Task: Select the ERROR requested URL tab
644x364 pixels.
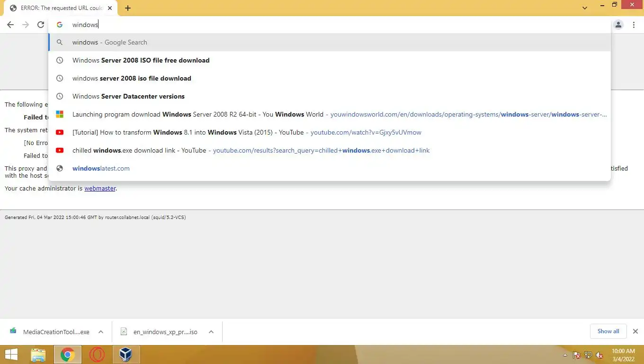Action: pos(61,8)
